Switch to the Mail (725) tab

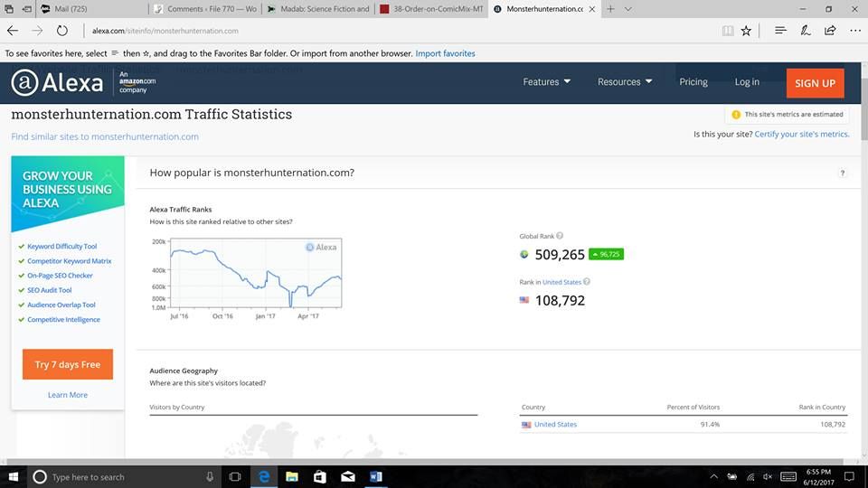click(x=81, y=8)
